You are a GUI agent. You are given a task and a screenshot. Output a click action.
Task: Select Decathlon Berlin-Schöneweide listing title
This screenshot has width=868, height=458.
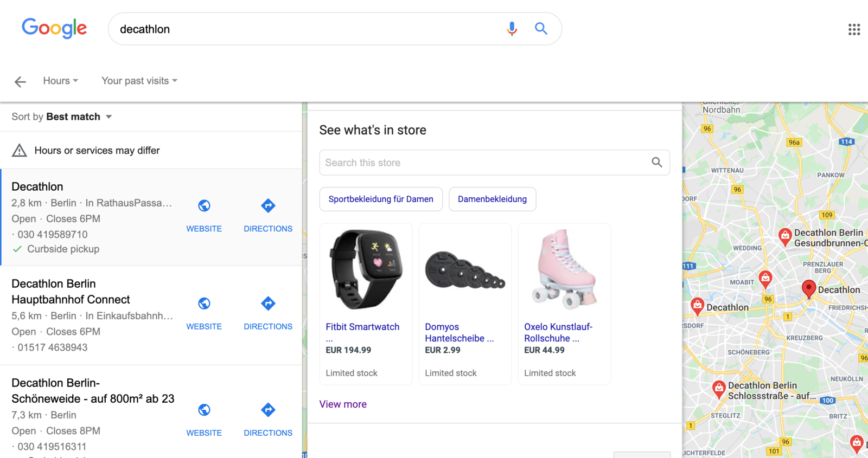click(93, 391)
